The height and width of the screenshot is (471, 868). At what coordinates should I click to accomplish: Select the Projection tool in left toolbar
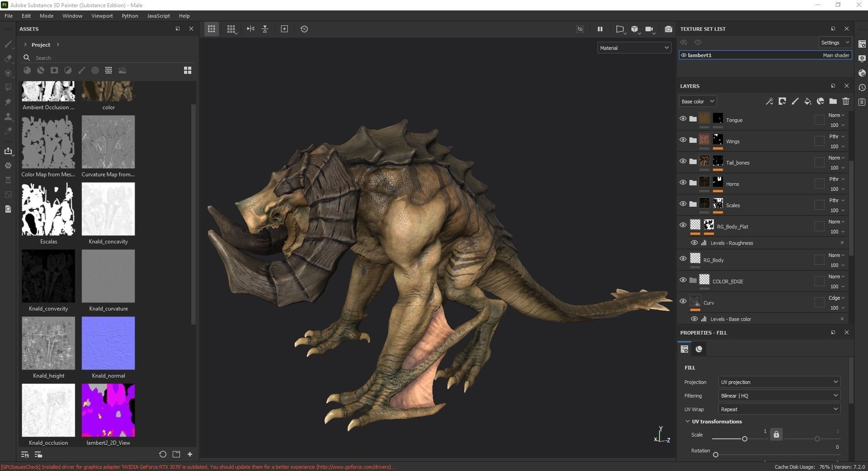pyautogui.click(x=8, y=73)
